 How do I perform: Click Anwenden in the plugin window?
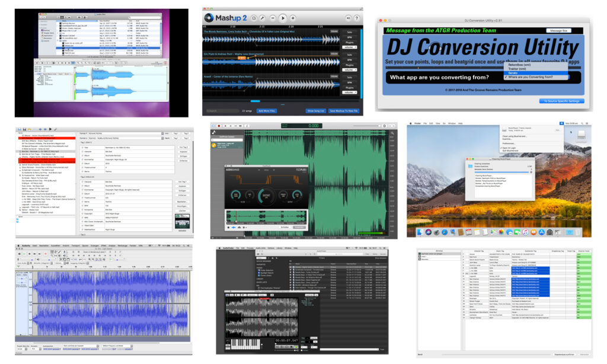tap(299, 227)
